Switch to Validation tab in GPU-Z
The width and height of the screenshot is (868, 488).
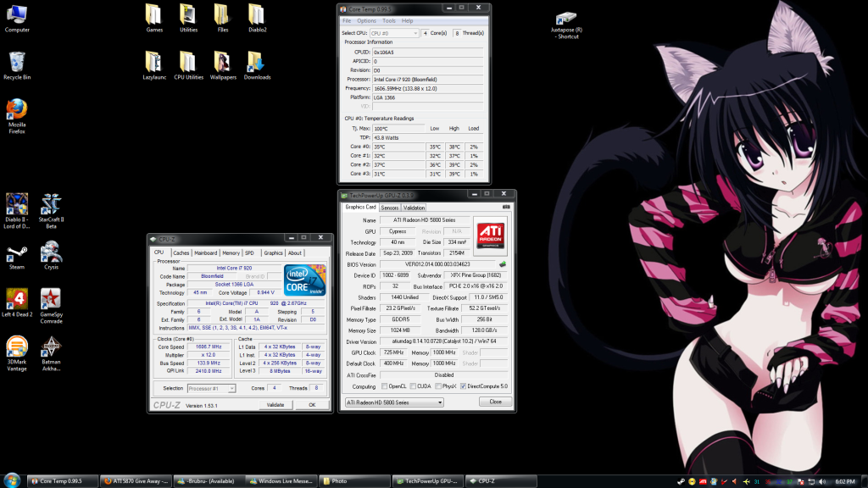pyautogui.click(x=414, y=208)
